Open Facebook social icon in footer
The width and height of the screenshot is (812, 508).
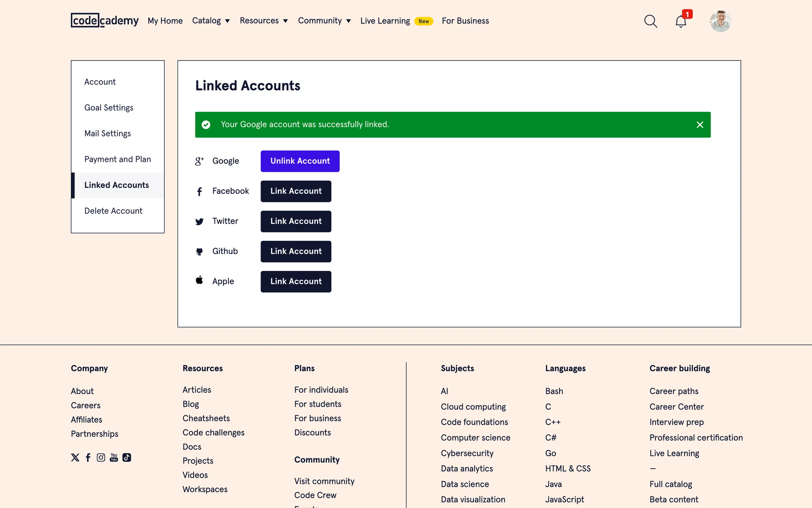(x=88, y=458)
